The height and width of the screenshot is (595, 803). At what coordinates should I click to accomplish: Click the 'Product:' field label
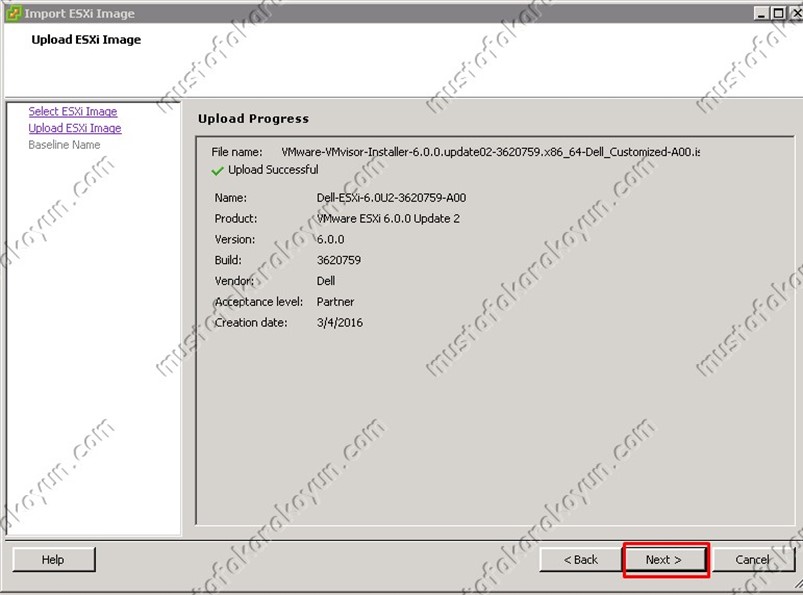[x=236, y=219]
